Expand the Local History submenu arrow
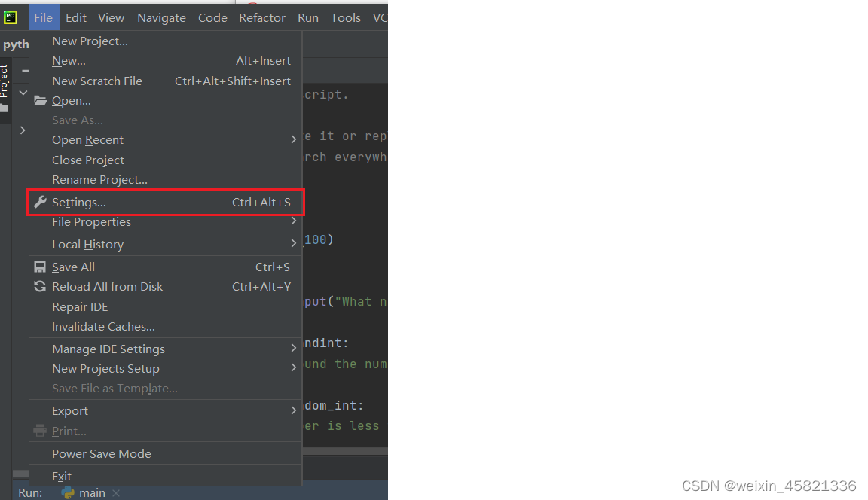The height and width of the screenshot is (500, 868). (293, 244)
